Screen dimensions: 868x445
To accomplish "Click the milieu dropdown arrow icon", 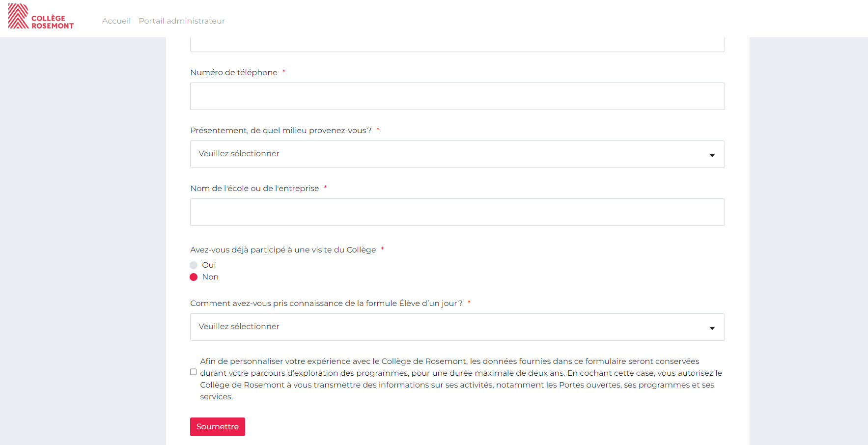I will pyautogui.click(x=712, y=155).
